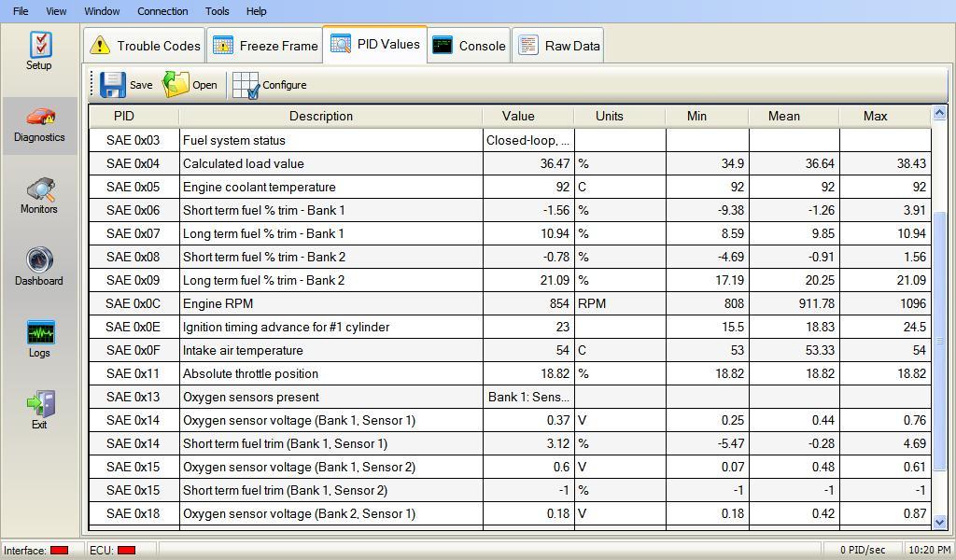Screen dimensions: 956x560
Task: Select the Diagnostics sidebar icon
Action: (x=39, y=119)
